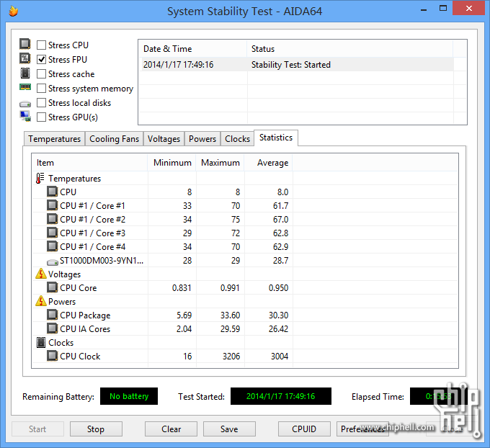The image size is (490, 448).
Task: Select the Statistics tab
Action: (x=276, y=138)
